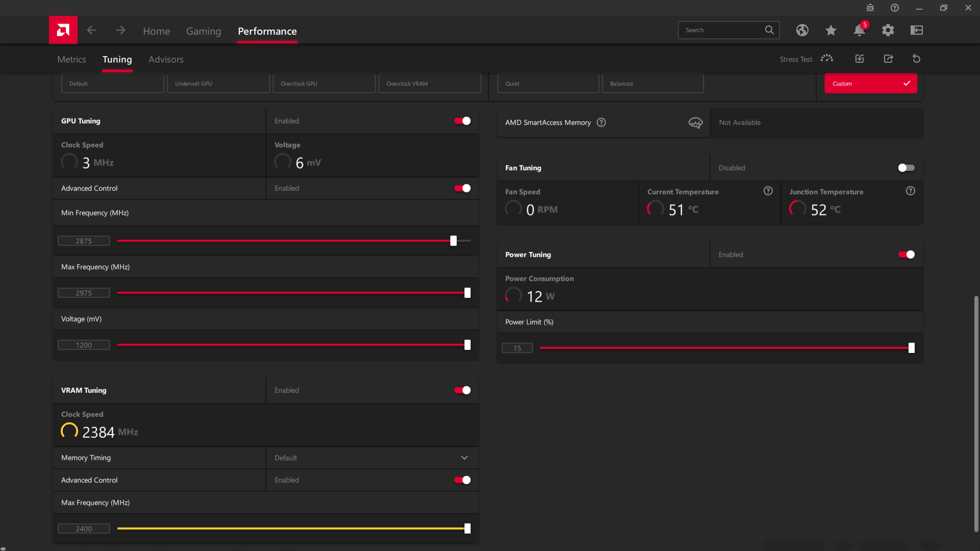Image resolution: width=980 pixels, height=551 pixels.
Task: Click the Stress Test label
Action: 796,59
